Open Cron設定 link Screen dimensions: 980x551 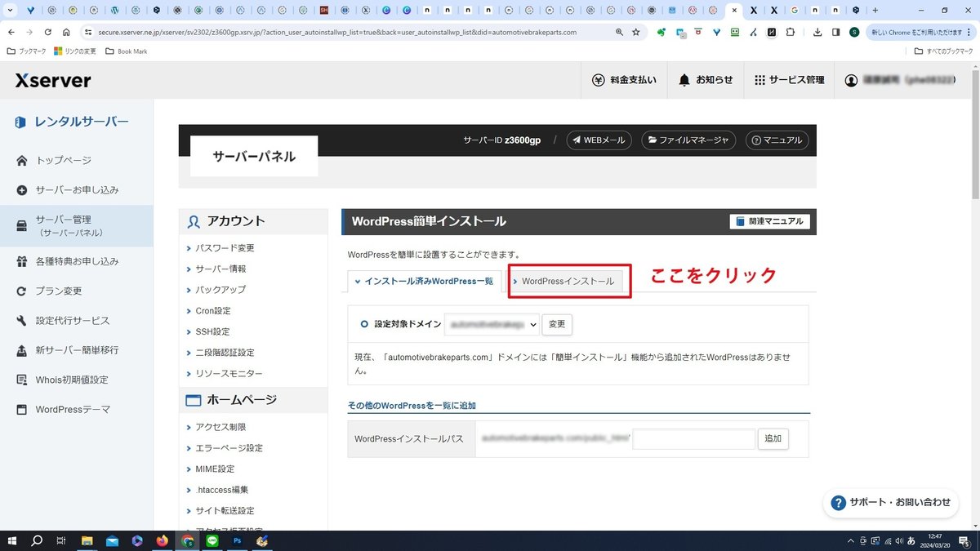point(213,311)
